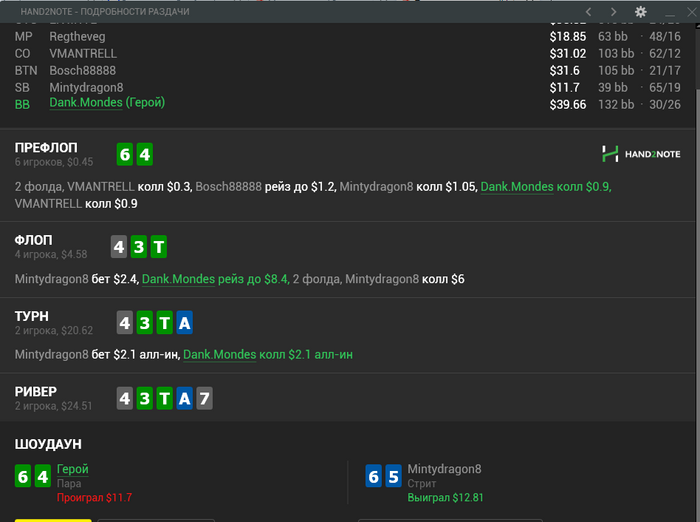The height and width of the screenshot is (522, 700).
Task: Select the gray 7 card on РИВЕР board
Action: tap(204, 398)
